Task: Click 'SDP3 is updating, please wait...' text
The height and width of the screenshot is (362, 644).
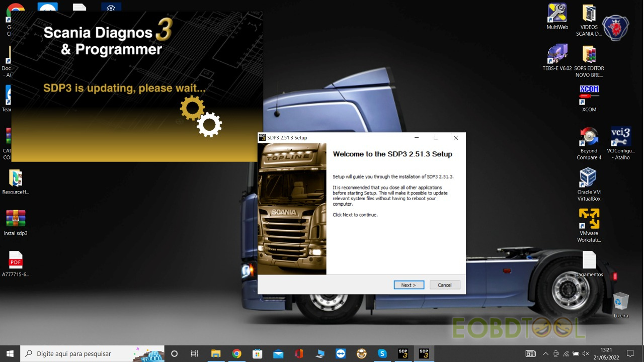Action: 124,88
